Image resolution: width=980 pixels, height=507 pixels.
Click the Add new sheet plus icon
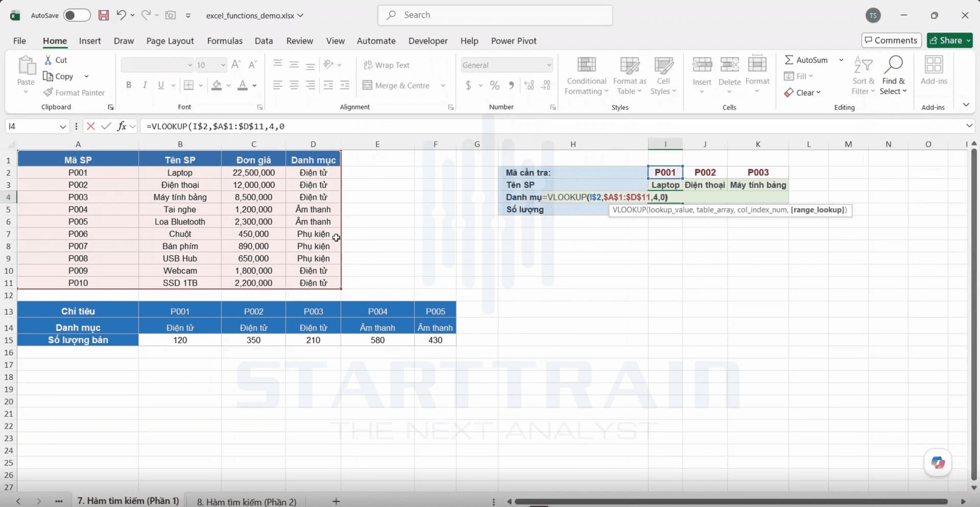click(336, 501)
